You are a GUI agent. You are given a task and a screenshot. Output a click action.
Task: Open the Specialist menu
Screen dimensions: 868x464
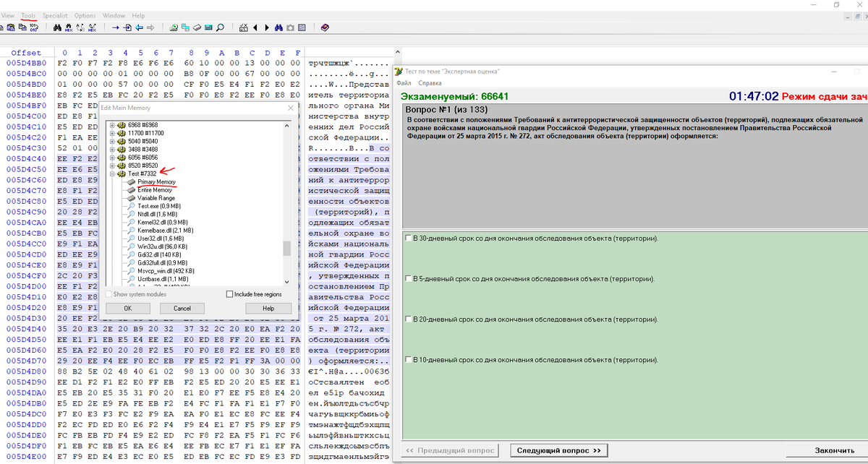click(55, 15)
